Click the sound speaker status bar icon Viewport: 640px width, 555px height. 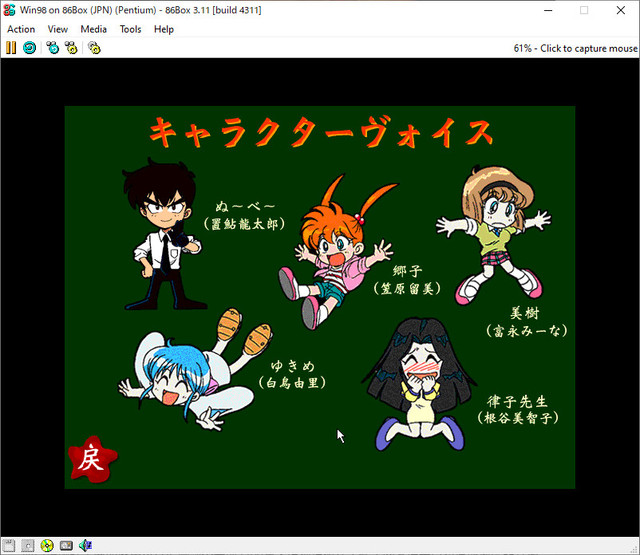coord(85,545)
